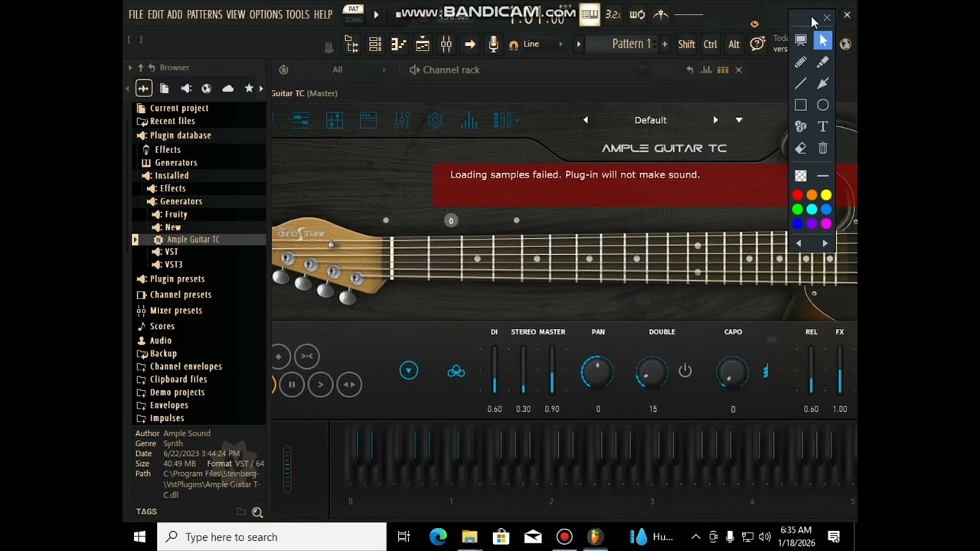
Task: Select the Bandicam line tool
Action: pos(801,83)
